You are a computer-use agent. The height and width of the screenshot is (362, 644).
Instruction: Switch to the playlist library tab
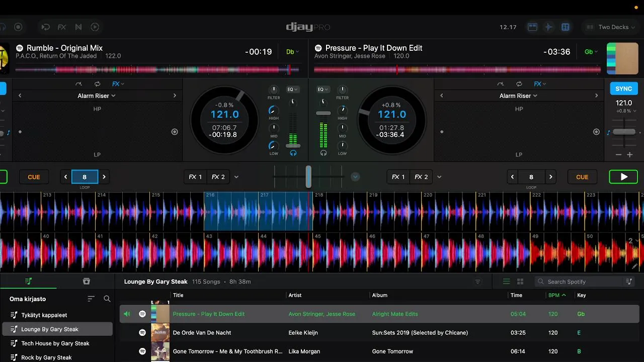click(x=28, y=281)
